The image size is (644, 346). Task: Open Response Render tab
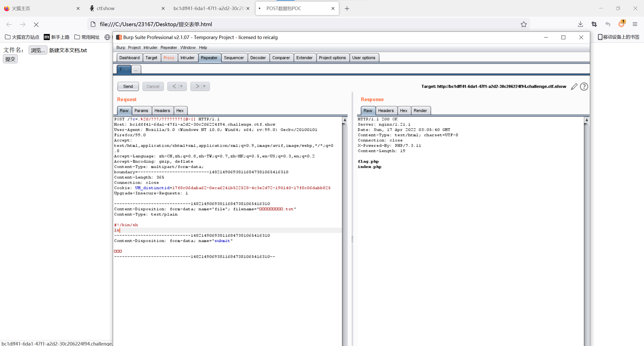[x=420, y=111]
